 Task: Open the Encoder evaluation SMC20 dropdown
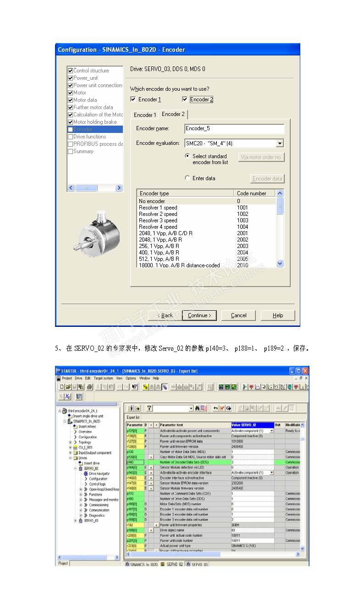click(x=280, y=143)
